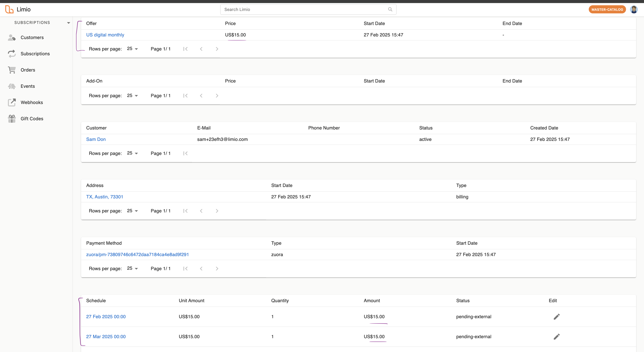The width and height of the screenshot is (644, 352).
Task: Open rows per page dropdown in Add-On table
Action: pyautogui.click(x=132, y=96)
